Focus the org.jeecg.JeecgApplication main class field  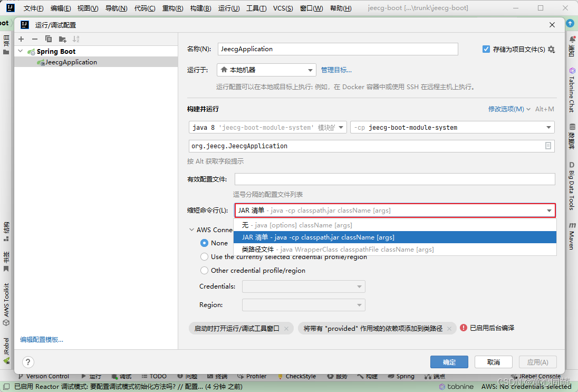[x=372, y=146]
